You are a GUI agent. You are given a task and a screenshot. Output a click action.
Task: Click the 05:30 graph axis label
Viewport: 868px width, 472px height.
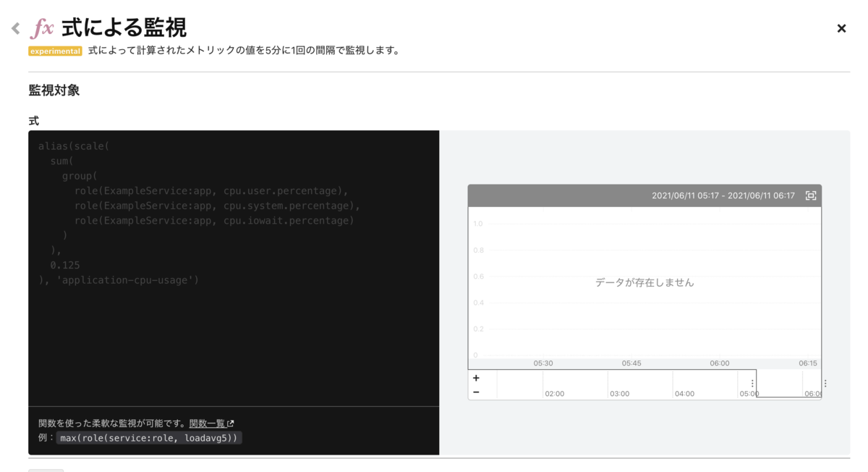coord(543,363)
